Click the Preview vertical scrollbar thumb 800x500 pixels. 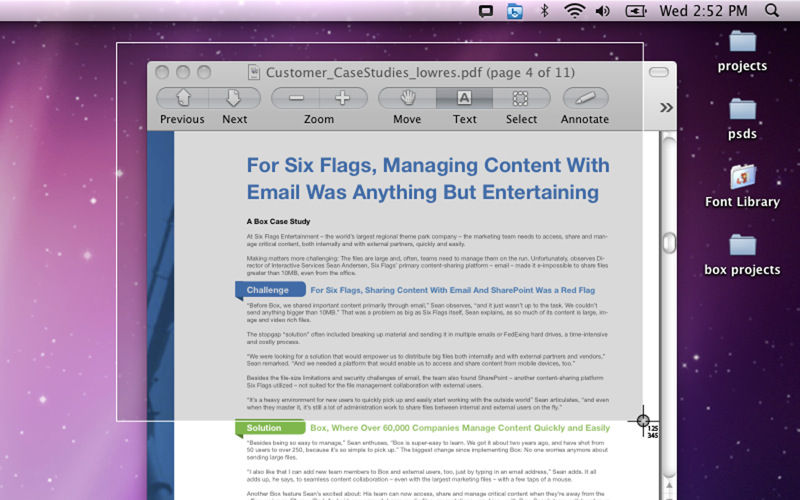669,243
